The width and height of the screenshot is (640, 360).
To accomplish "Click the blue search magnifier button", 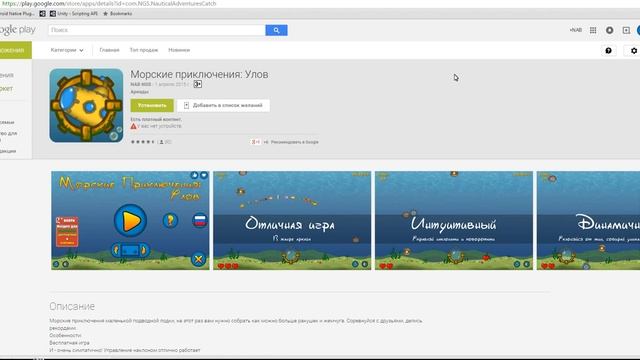I will [x=276, y=30].
